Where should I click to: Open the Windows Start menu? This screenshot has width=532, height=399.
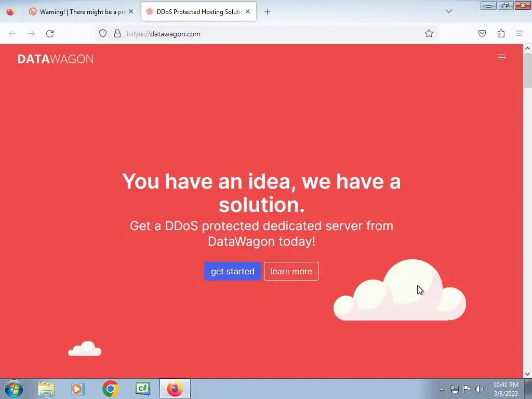point(14,389)
